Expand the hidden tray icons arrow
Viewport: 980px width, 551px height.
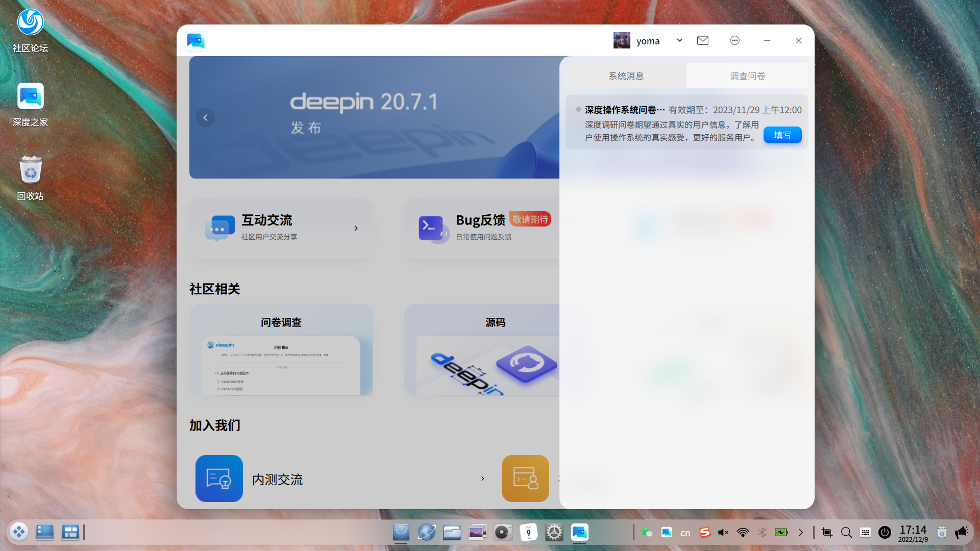pyautogui.click(x=801, y=533)
